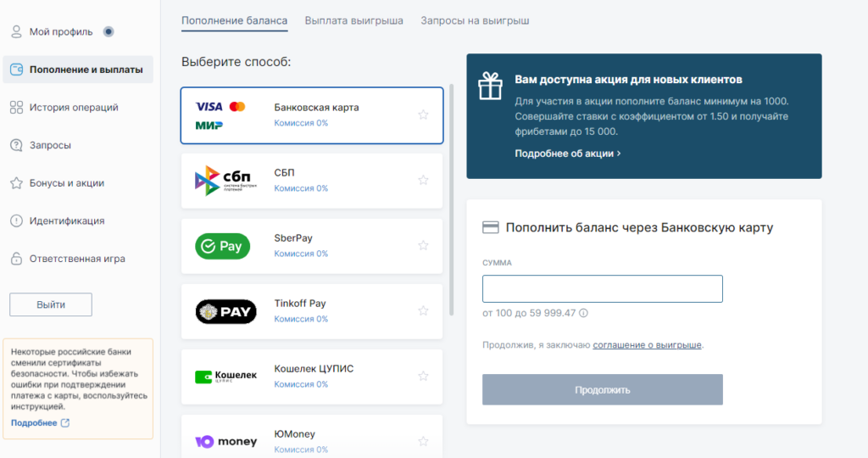Open Ответственная игра in sidebar
This screenshot has height=458, width=868.
(78, 259)
